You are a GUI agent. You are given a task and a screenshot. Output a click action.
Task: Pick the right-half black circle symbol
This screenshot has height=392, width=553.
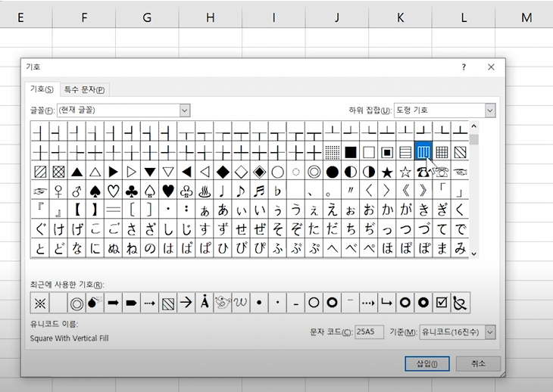369,173
